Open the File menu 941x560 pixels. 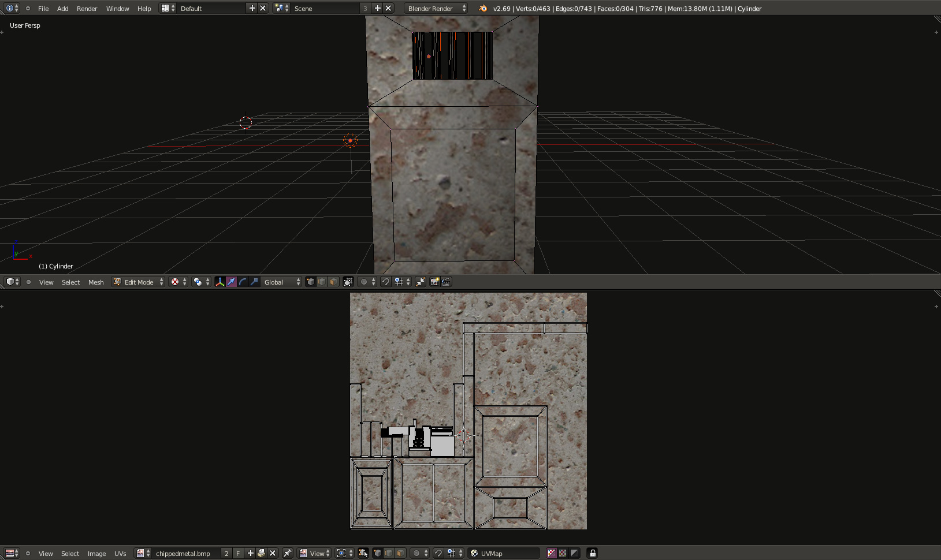pyautogui.click(x=43, y=9)
